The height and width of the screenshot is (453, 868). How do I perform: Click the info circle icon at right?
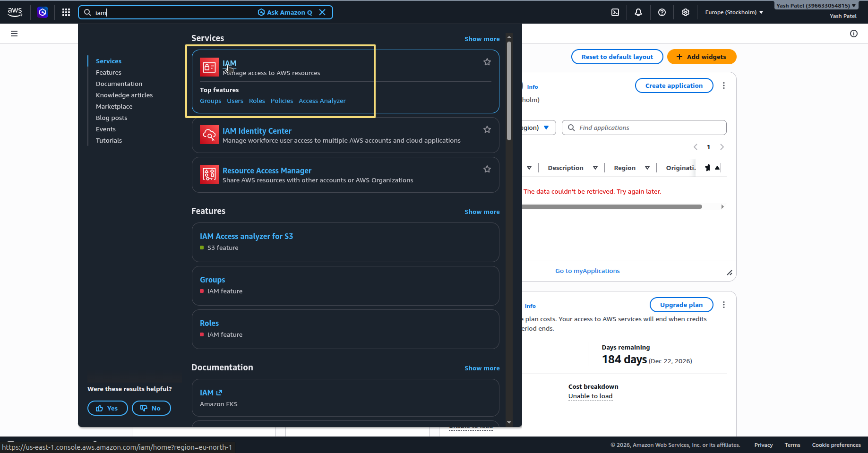(854, 34)
